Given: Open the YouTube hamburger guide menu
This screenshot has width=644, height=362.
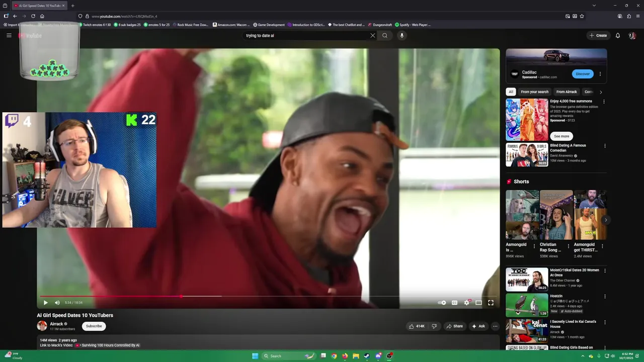Looking at the screenshot, I should tap(9, 36).
